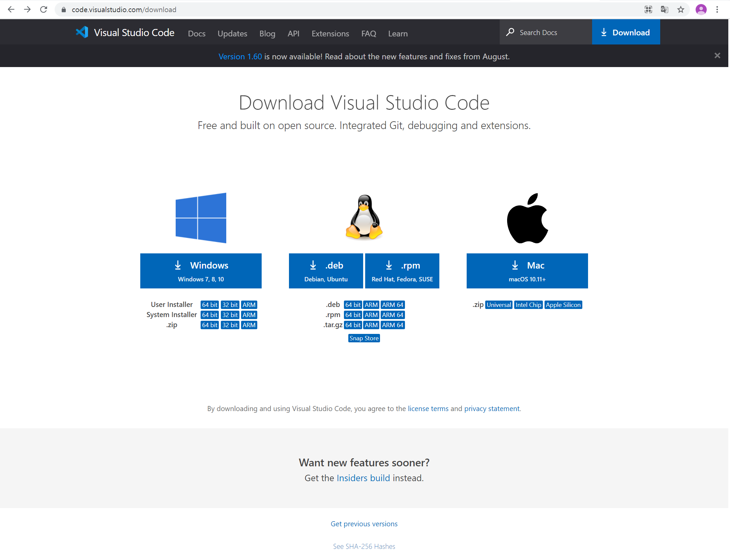The width and height of the screenshot is (730, 560).
Task: Click the blue Download button in header
Action: [x=626, y=32]
